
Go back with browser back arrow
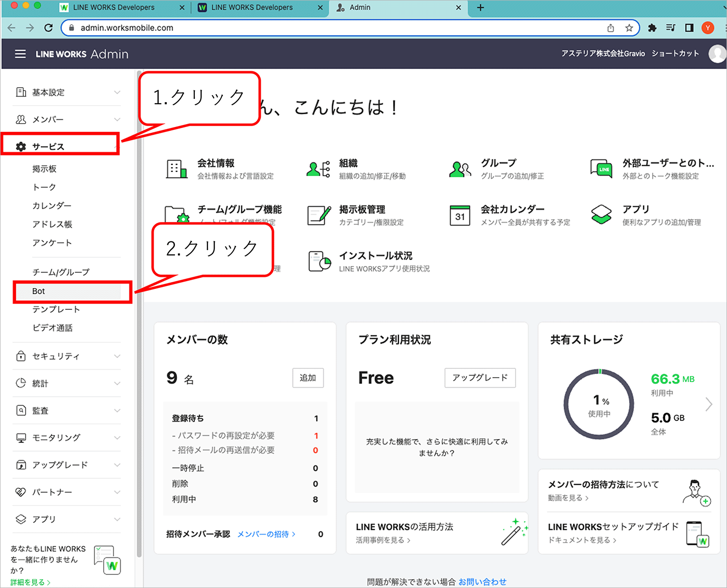(12, 28)
